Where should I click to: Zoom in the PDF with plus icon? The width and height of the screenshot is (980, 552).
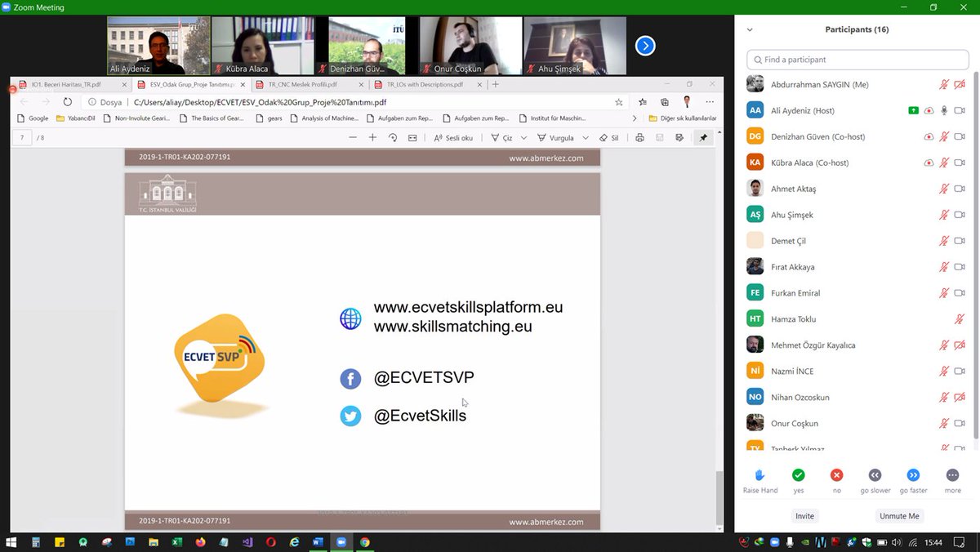tap(372, 138)
